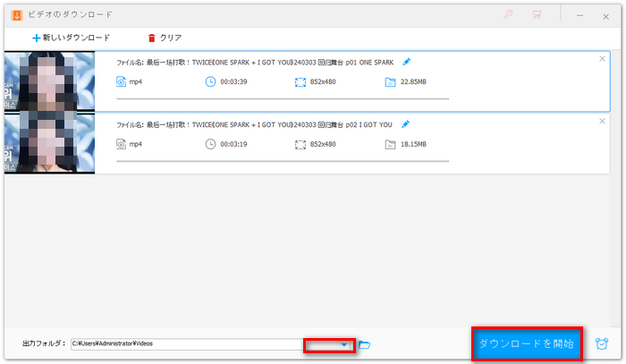Screen dimensions: 626x364
Task: Remove the p01 ONE SPARK download item
Action: coord(602,59)
